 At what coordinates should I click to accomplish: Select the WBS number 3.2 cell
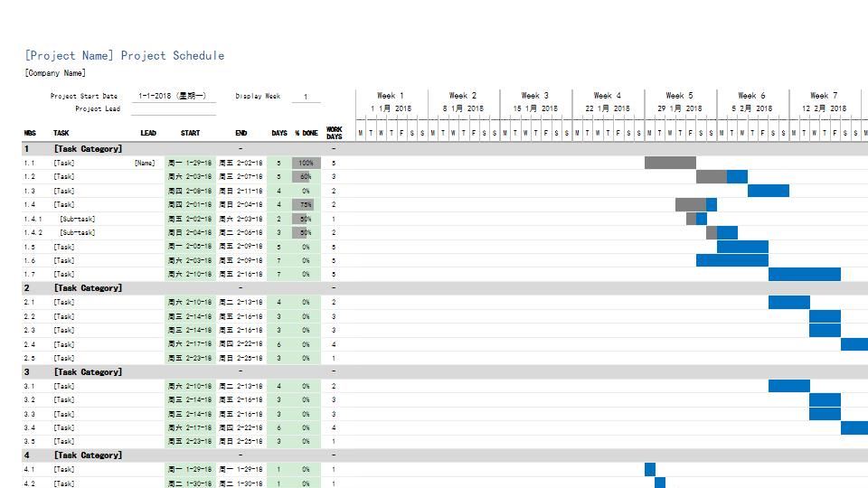coord(29,400)
